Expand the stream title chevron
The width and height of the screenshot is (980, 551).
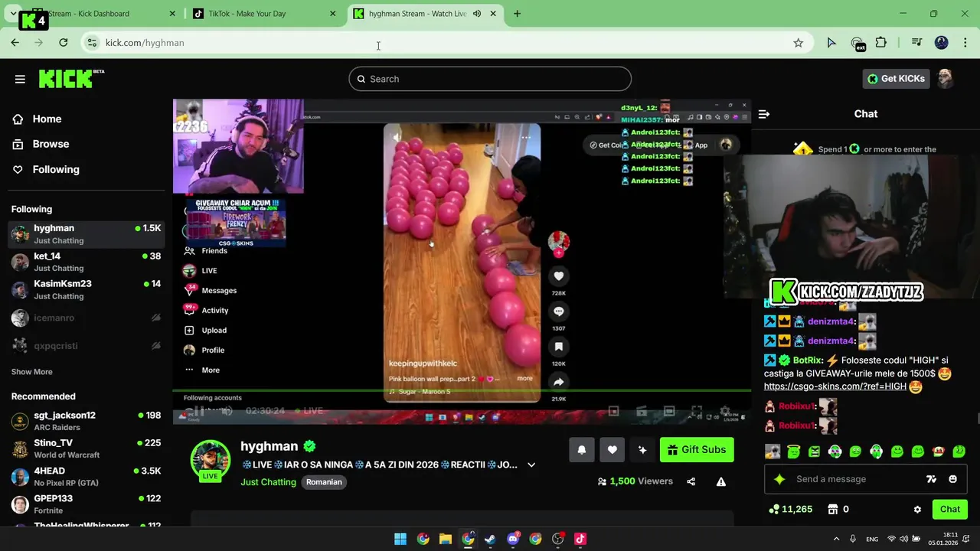pos(531,465)
